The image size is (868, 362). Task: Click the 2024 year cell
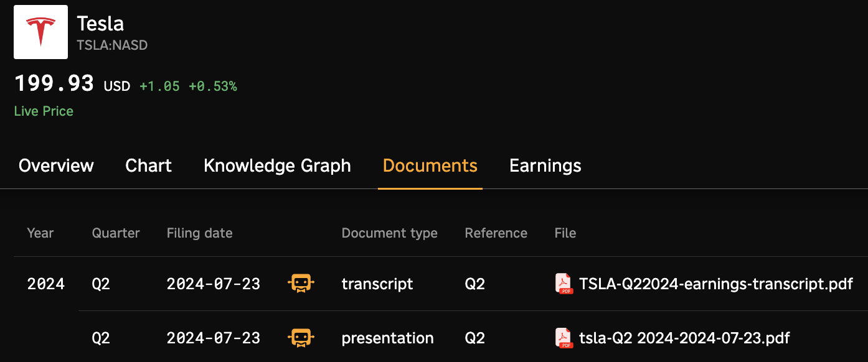coord(46,284)
